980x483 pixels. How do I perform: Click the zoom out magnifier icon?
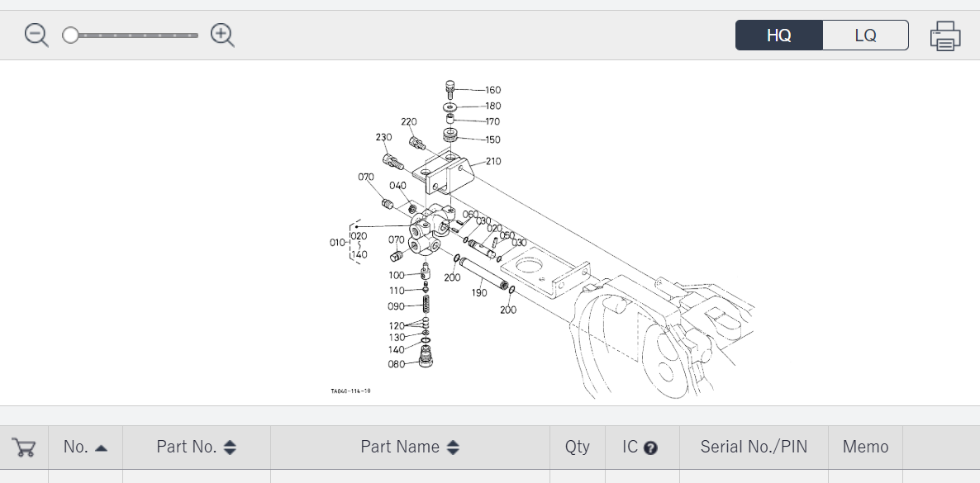[36, 36]
